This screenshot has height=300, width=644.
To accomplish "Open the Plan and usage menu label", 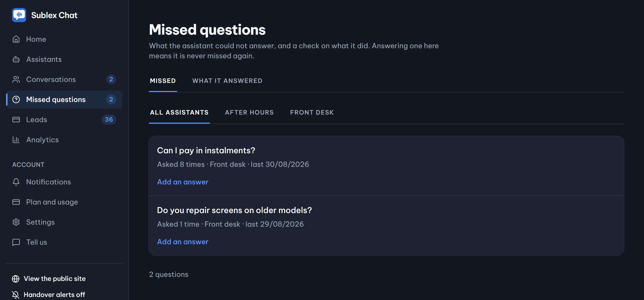I will click(52, 202).
